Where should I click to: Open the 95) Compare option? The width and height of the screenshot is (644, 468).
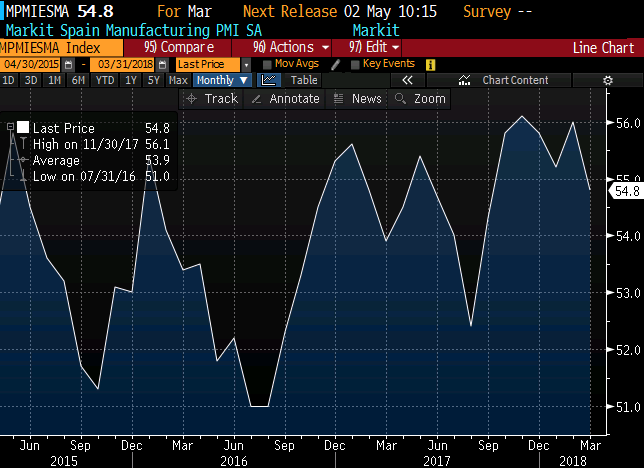point(178,47)
